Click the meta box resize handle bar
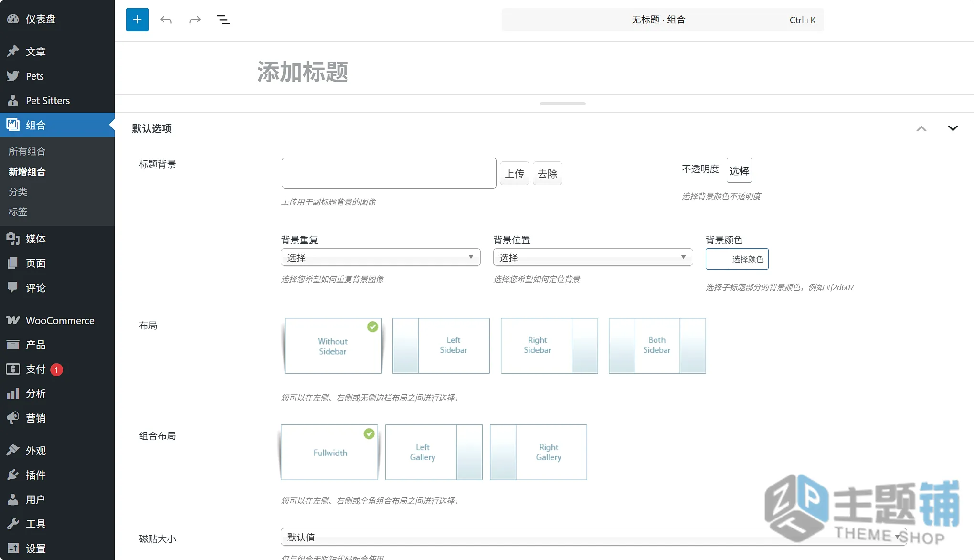 (x=563, y=104)
